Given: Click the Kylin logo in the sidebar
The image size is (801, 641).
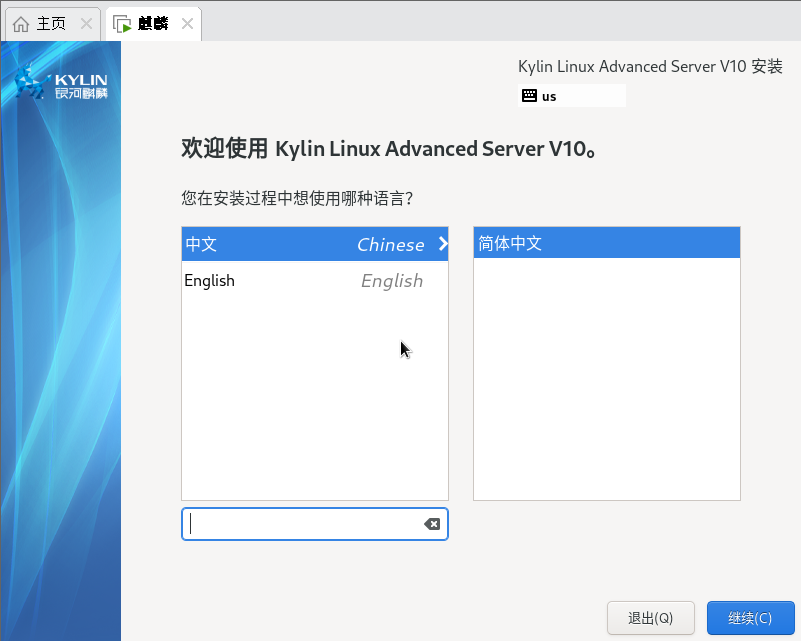Looking at the screenshot, I should [x=61, y=82].
